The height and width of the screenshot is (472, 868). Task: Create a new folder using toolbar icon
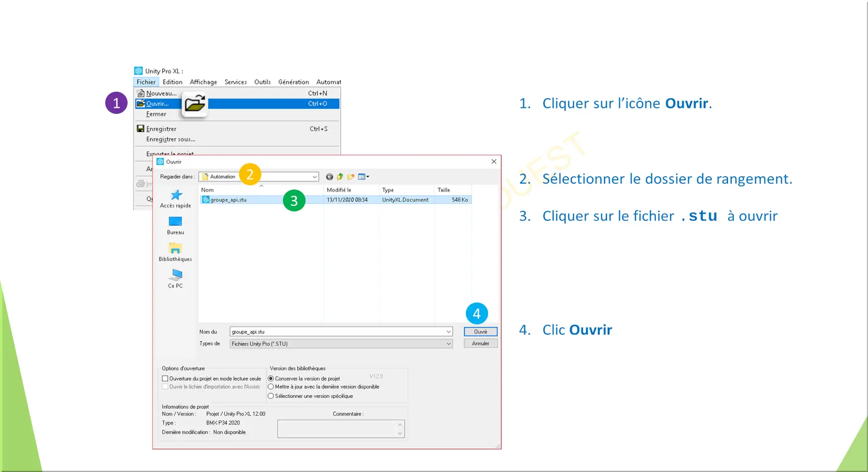coord(351,177)
